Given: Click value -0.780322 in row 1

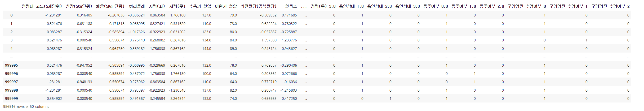Looking at the screenshot, I should (x=288, y=24).
